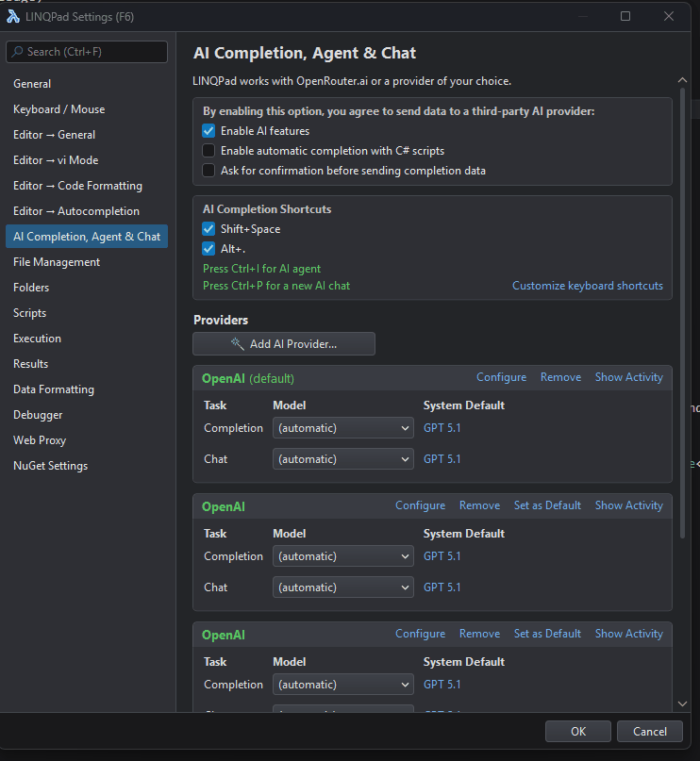Screen dimensions: 700x761
Task: Show Activity for default OpenAI provider
Action: 629,377
